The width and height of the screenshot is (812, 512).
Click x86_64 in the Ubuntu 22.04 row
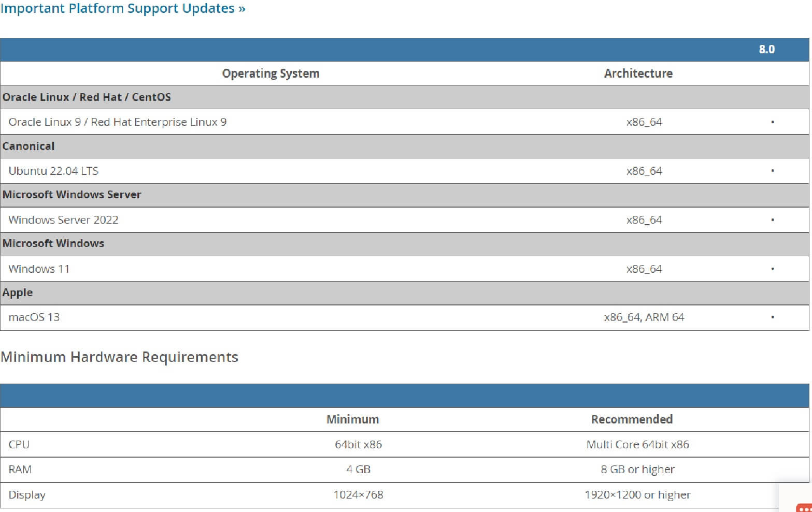pos(644,171)
